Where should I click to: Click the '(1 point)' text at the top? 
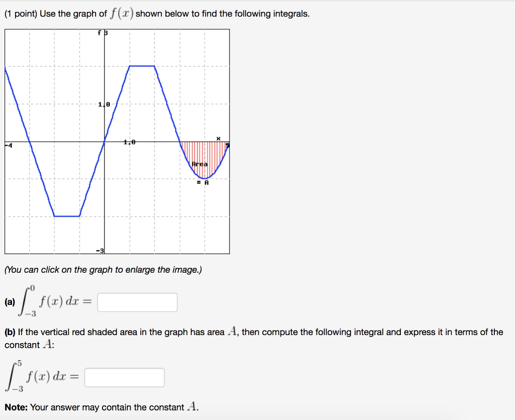coord(22,14)
